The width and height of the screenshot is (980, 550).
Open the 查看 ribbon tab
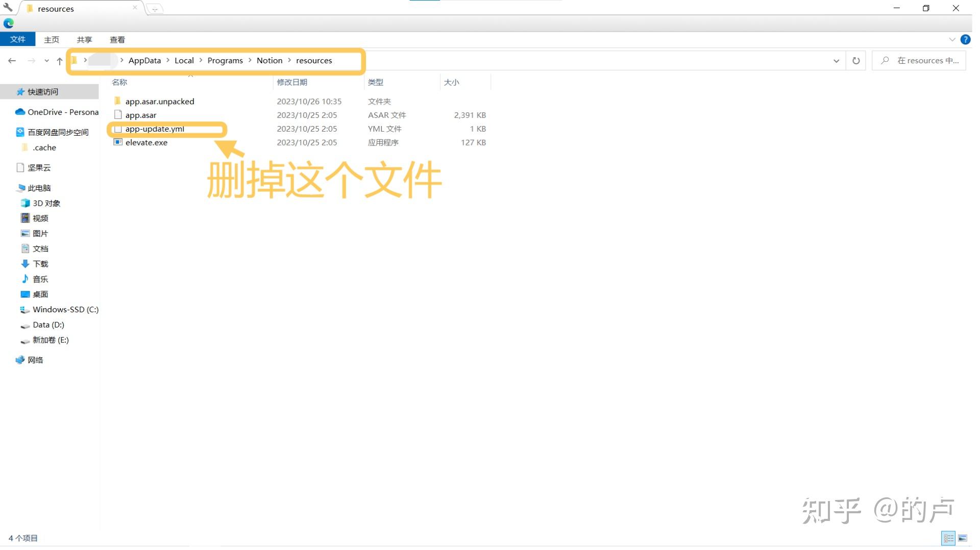pyautogui.click(x=117, y=39)
